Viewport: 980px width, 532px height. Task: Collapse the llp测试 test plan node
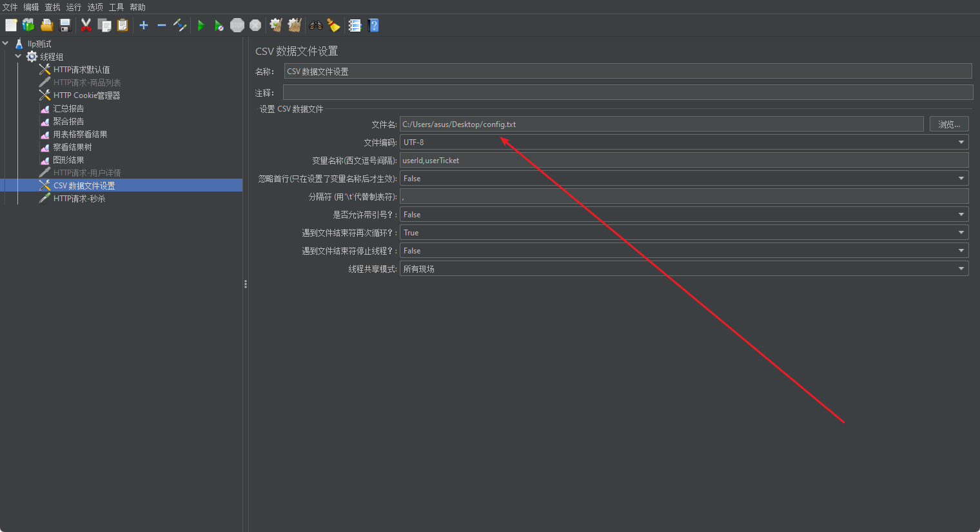pyautogui.click(x=6, y=44)
